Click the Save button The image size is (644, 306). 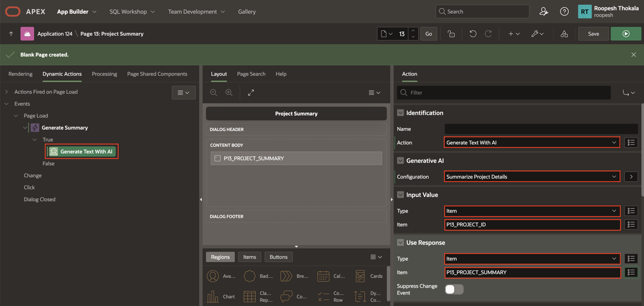tap(593, 34)
